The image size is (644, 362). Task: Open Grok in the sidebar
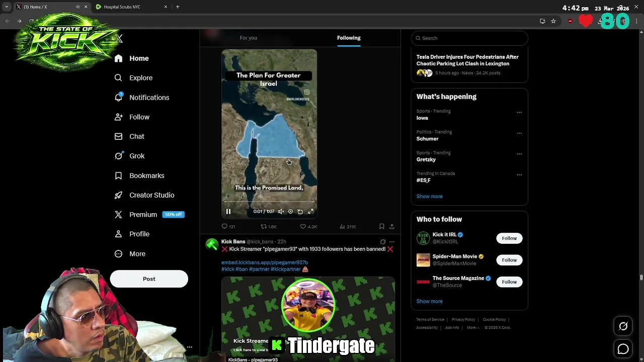(129, 156)
